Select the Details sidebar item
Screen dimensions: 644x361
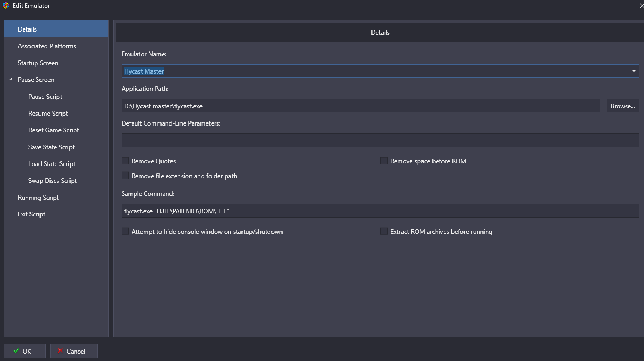(56, 29)
